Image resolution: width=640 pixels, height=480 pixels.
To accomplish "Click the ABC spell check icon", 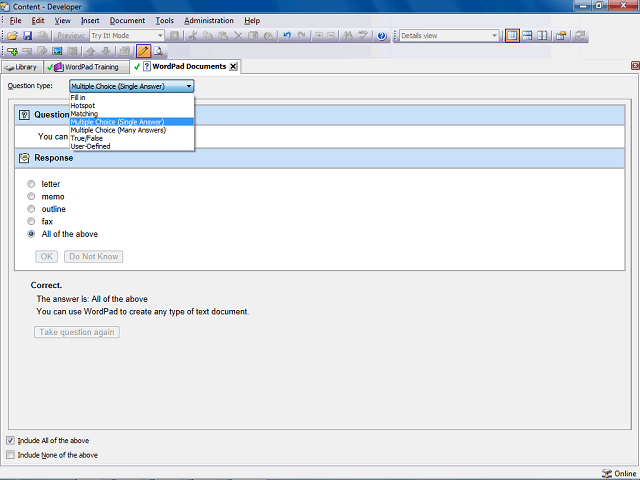I will pyautogui.click(x=363, y=36).
